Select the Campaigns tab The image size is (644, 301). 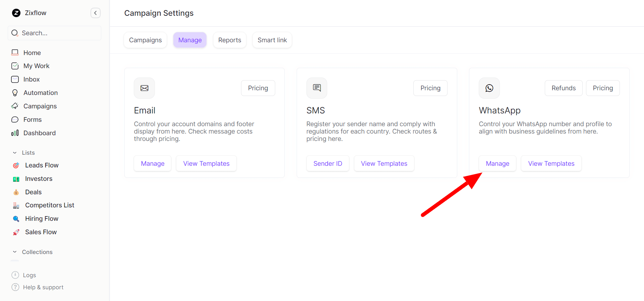[x=145, y=40]
